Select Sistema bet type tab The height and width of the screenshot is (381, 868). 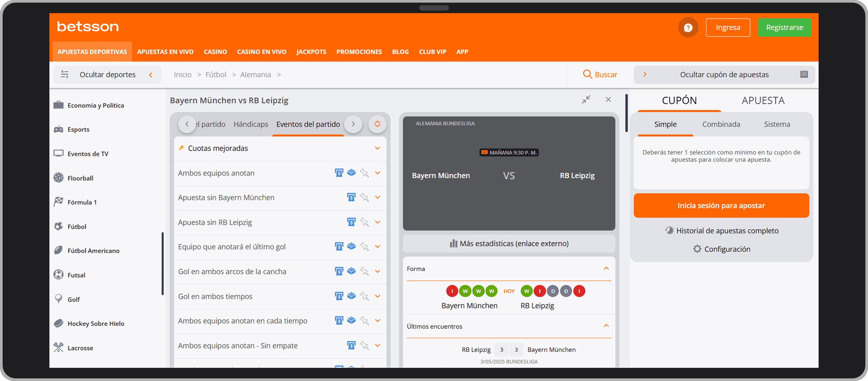tap(777, 124)
